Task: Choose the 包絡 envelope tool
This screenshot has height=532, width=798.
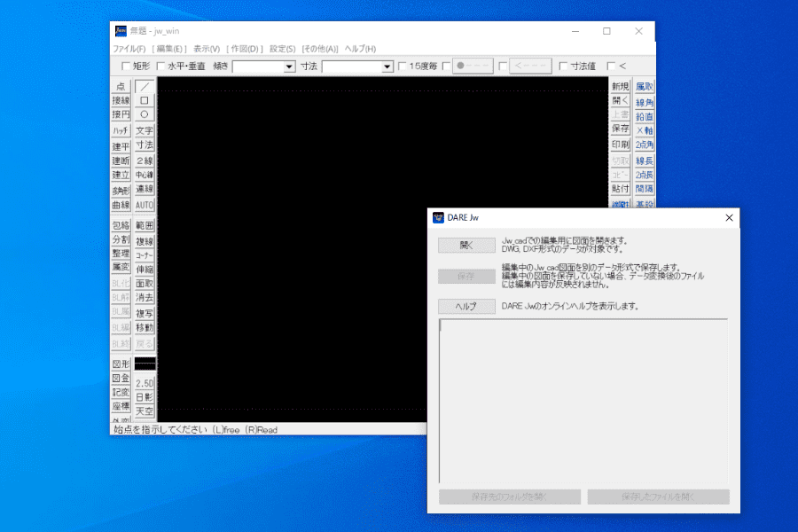Action: [121, 225]
